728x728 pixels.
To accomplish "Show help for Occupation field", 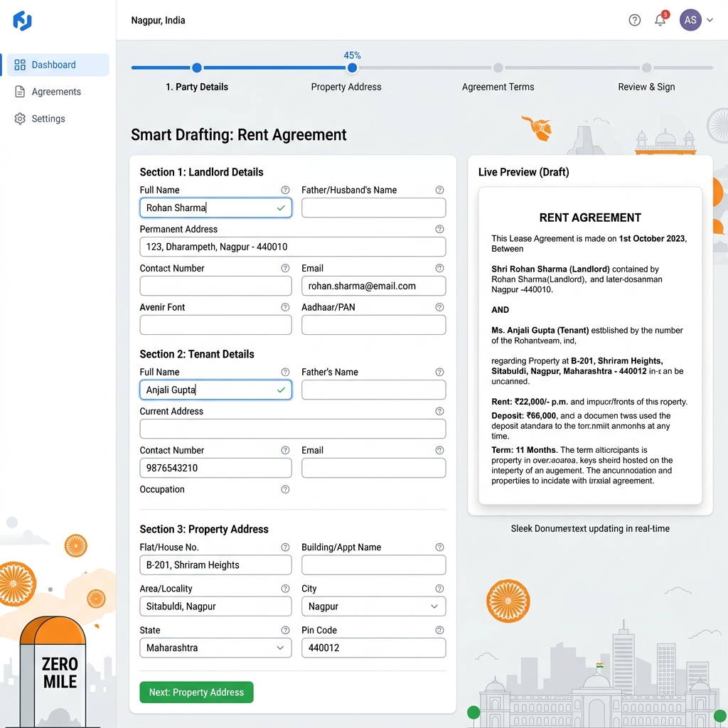I will 285,489.
